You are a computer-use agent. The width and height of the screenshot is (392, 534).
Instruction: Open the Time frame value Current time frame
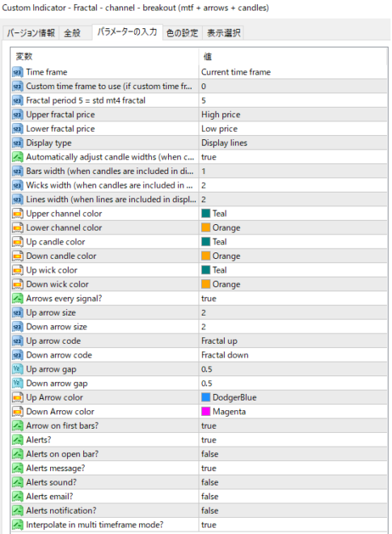pyautogui.click(x=293, y=72)
